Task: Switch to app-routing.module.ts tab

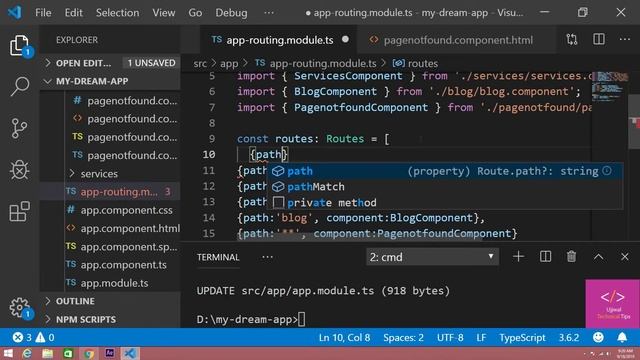Action: point(279,40)
